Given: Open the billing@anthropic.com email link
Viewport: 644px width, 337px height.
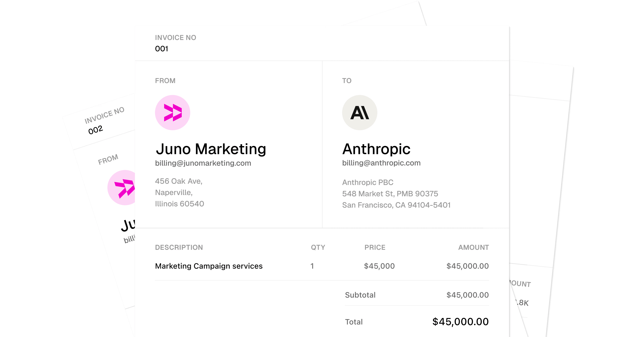Looking at the screenshot, I should [381, 163].
